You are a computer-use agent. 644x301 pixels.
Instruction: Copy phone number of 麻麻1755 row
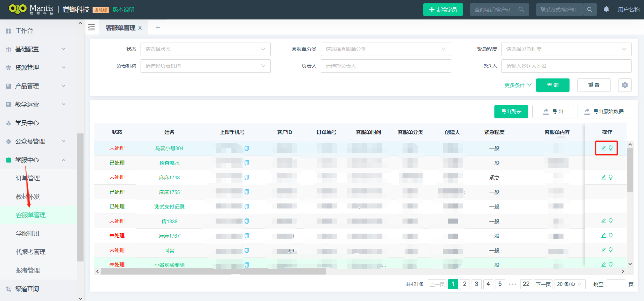[247, 192]
